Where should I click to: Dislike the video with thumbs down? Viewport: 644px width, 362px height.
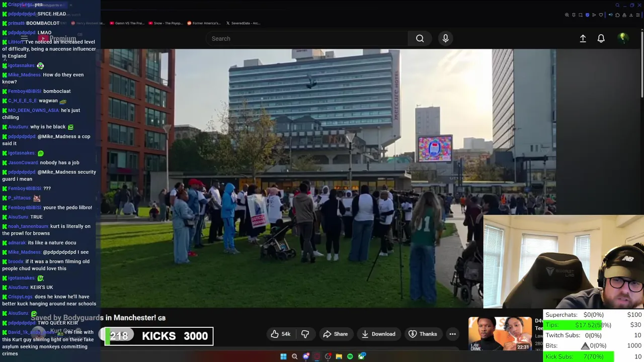coord(305,334)
